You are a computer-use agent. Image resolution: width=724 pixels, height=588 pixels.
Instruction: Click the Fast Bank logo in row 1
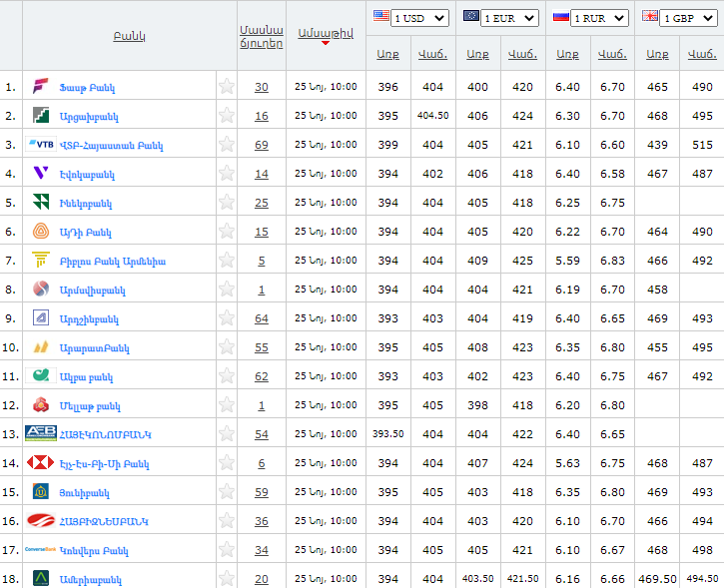pyautogui.click(x=40, y=87)
